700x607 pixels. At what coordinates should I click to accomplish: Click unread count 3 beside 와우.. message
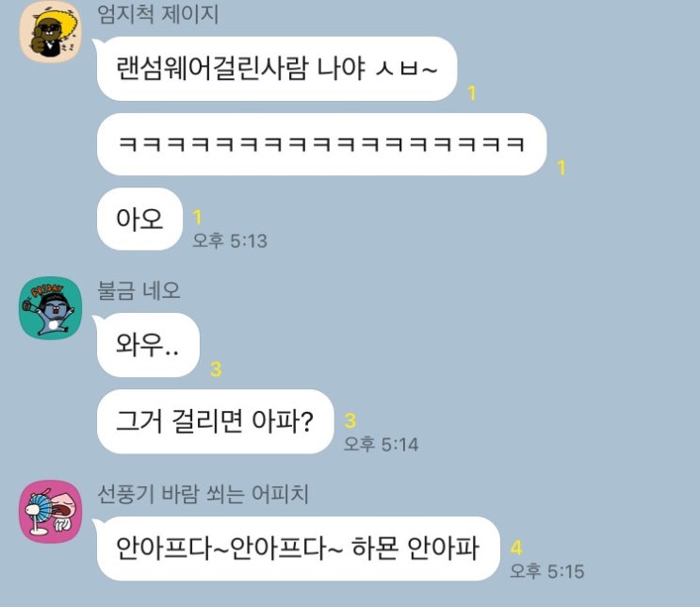tap(216, 369)
